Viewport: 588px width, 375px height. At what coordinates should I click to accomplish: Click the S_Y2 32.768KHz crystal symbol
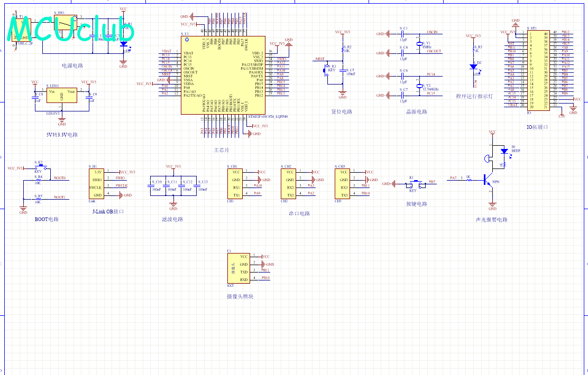click(419, 86)
